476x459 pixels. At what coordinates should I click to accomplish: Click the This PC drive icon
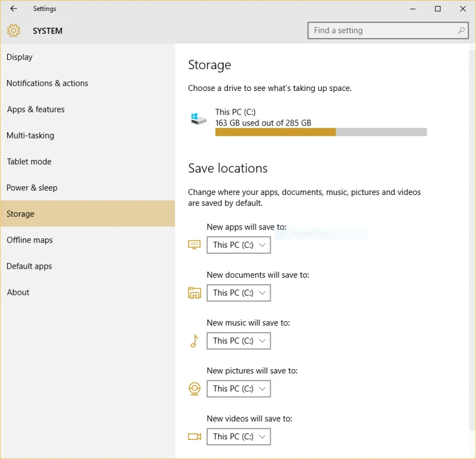coord(199,118)
